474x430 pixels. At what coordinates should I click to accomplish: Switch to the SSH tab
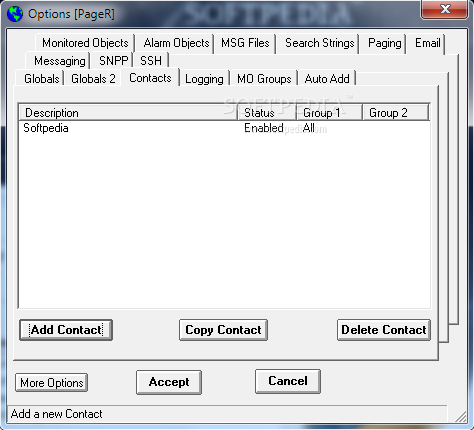click(151, 61)
